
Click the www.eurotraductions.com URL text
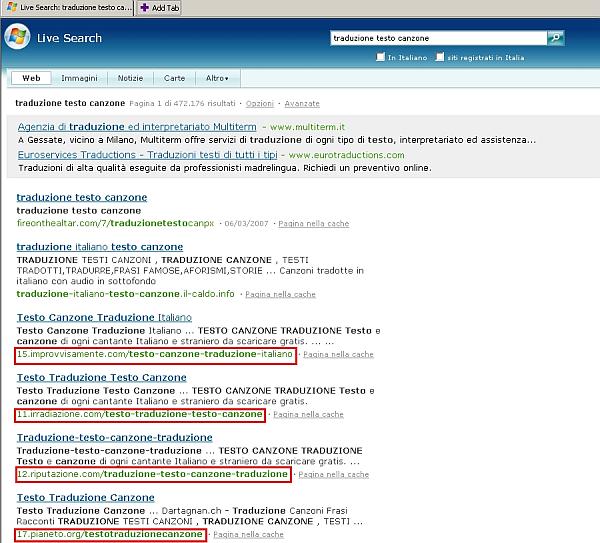[x=346, y=155]
